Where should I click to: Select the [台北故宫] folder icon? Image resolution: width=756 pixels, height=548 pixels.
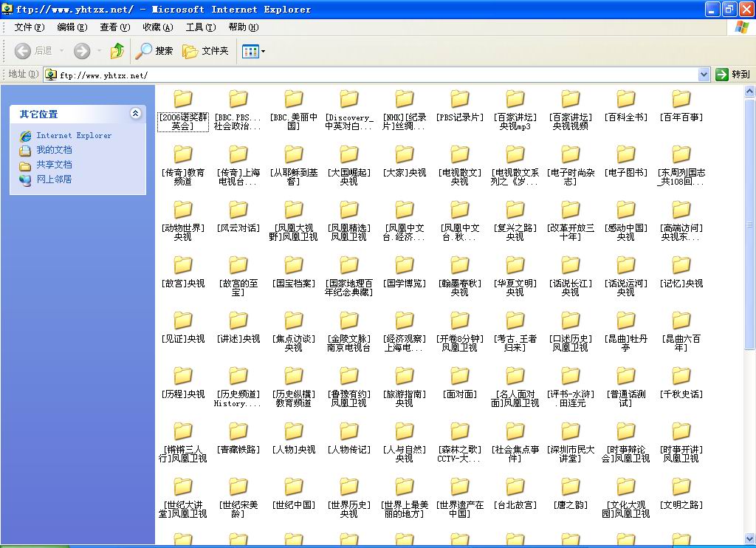click(515, 487)
